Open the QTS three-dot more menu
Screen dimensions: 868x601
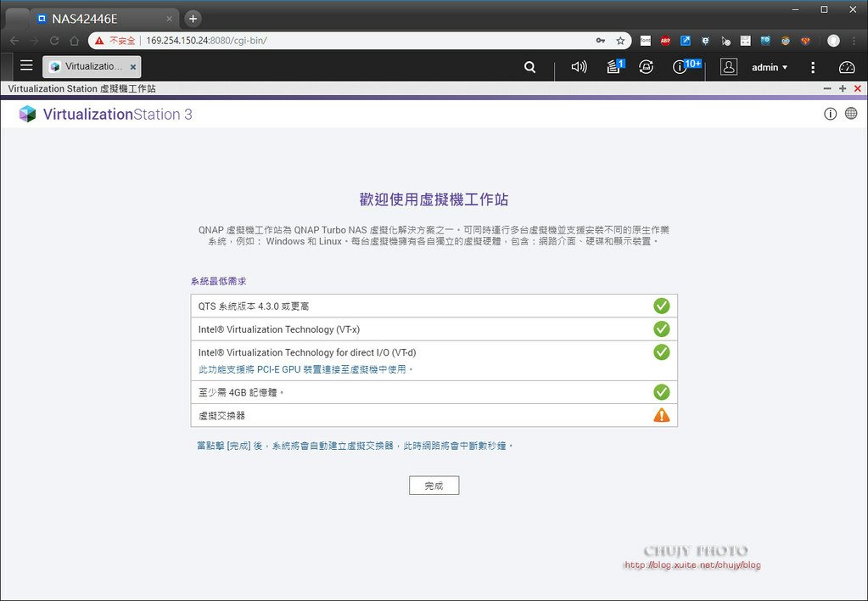(x=812, y=67)
